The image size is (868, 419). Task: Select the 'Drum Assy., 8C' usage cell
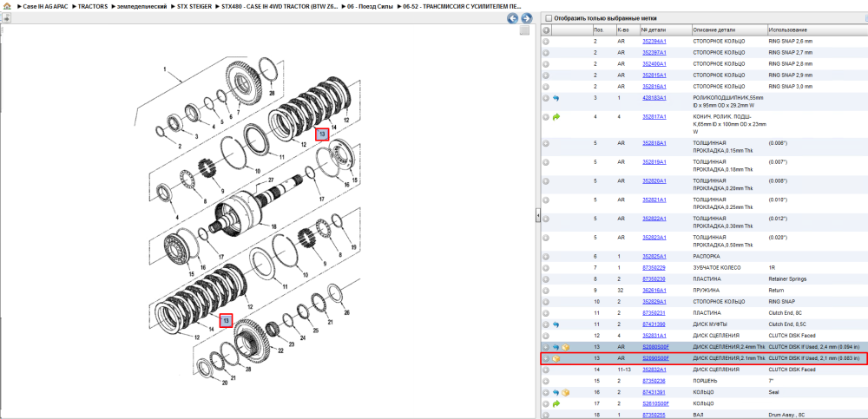(787, 416)
